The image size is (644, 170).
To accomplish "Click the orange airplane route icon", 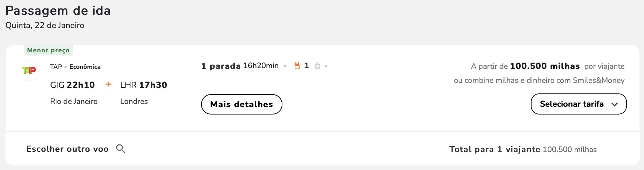I will tap(109, 84).
